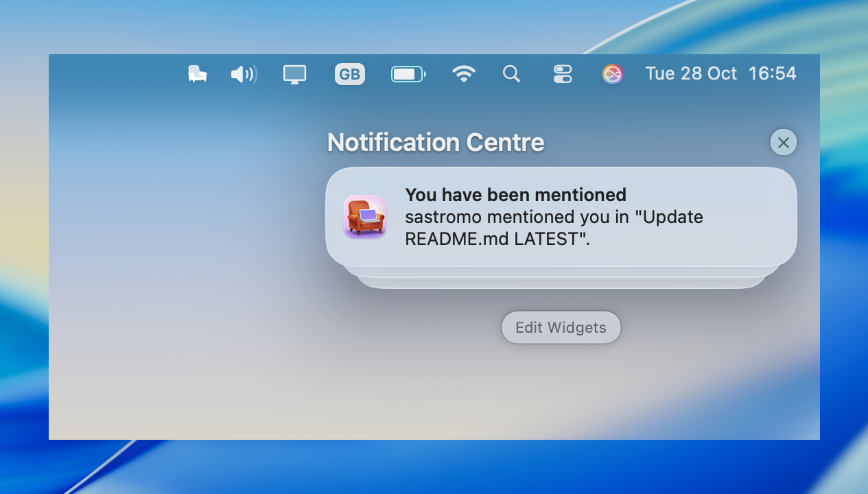Open the armchair app from the menu bar
Screen dimensions: 868x494
pos(198,73)
